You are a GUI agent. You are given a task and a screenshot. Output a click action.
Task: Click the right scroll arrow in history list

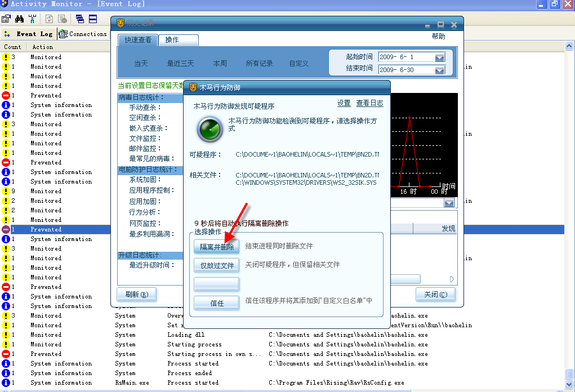452,279
